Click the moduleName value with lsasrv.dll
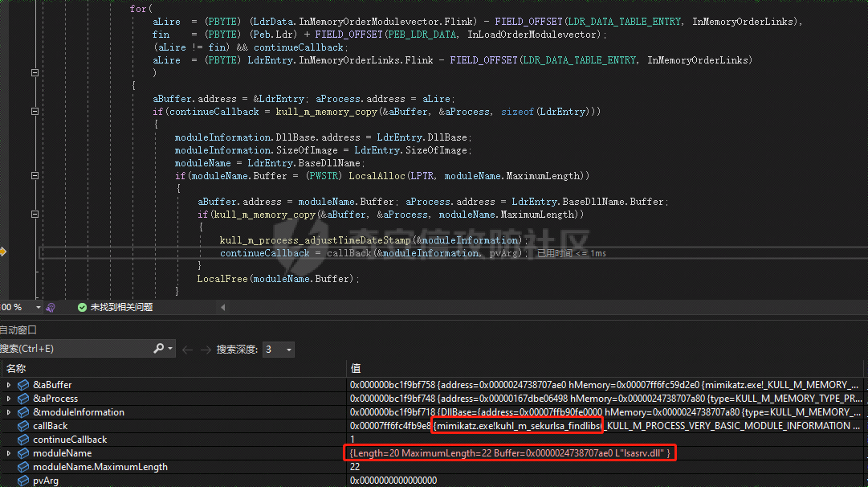The height and width of the screenshot is (487, 868). point(509,453)
